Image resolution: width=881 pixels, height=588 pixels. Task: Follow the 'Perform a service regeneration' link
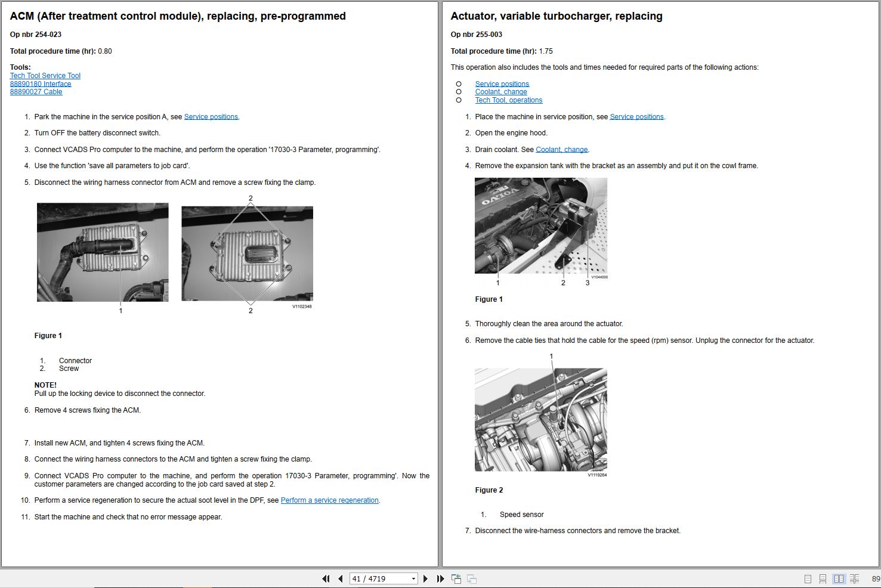pos(329,500)
